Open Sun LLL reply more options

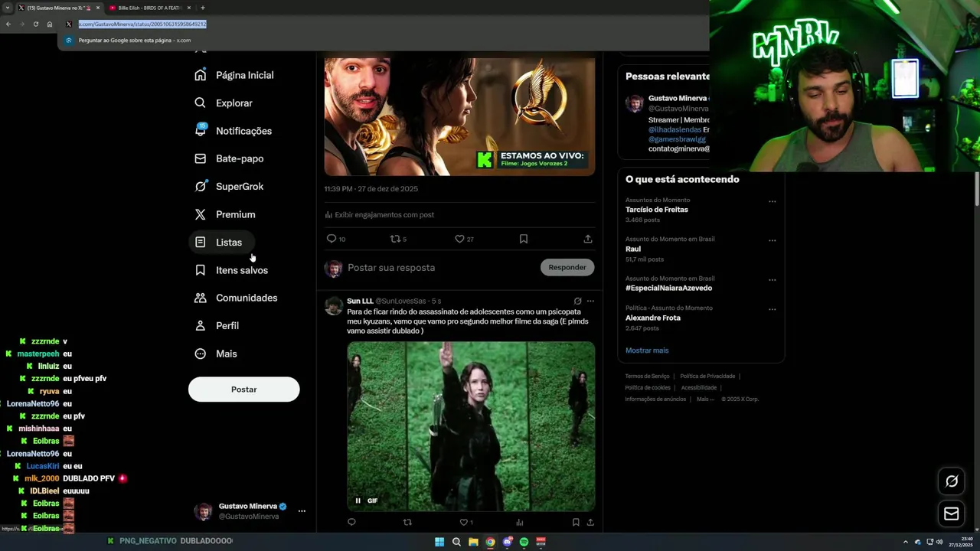click(x=590, y=301)
